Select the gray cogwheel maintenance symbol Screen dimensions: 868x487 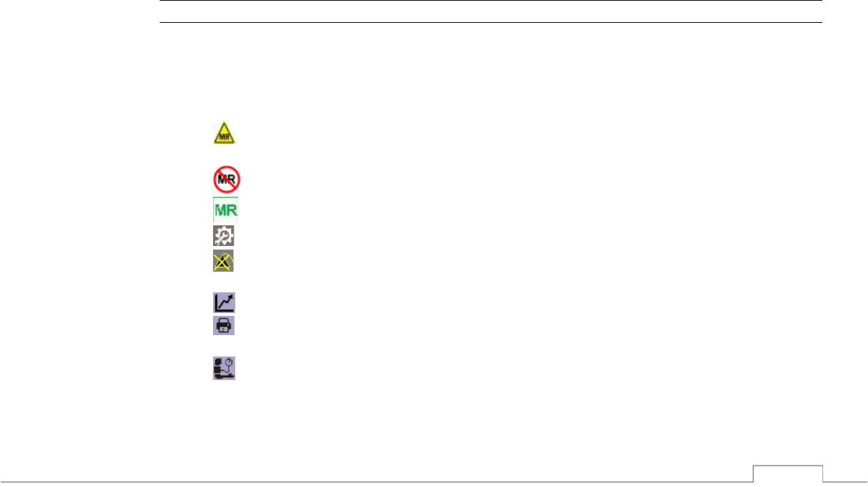tap(224, 237)
